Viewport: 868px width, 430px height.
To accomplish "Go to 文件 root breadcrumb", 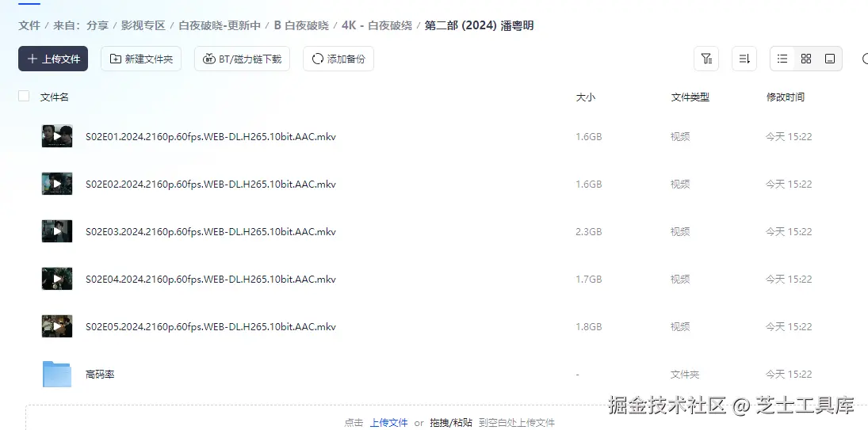I will 29,25.
